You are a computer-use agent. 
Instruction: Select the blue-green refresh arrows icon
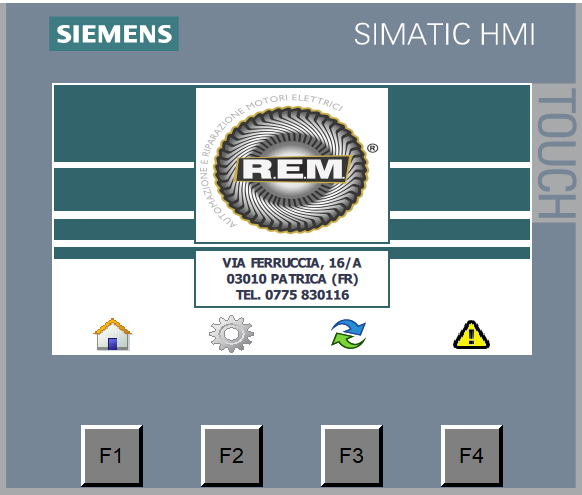(349, 334)
